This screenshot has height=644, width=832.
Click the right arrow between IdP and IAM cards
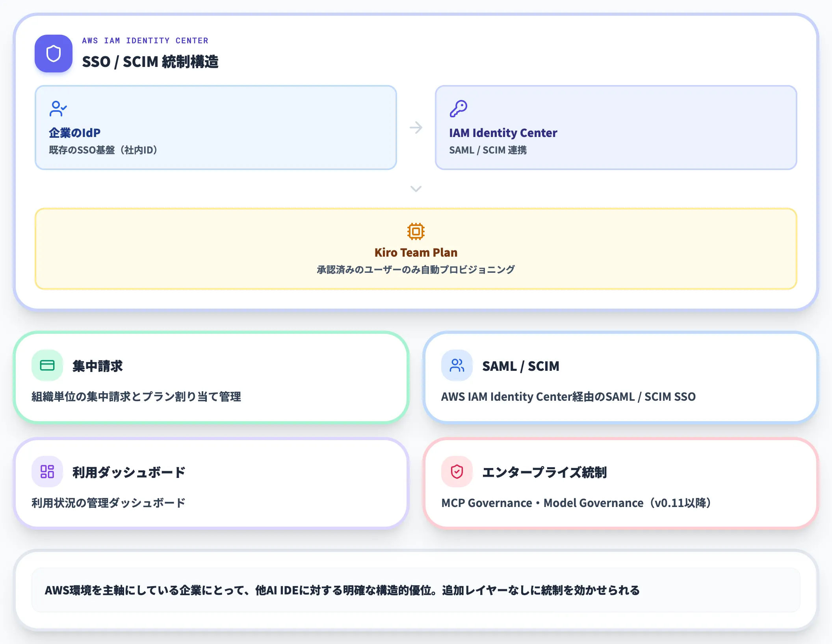click(416, 128)
